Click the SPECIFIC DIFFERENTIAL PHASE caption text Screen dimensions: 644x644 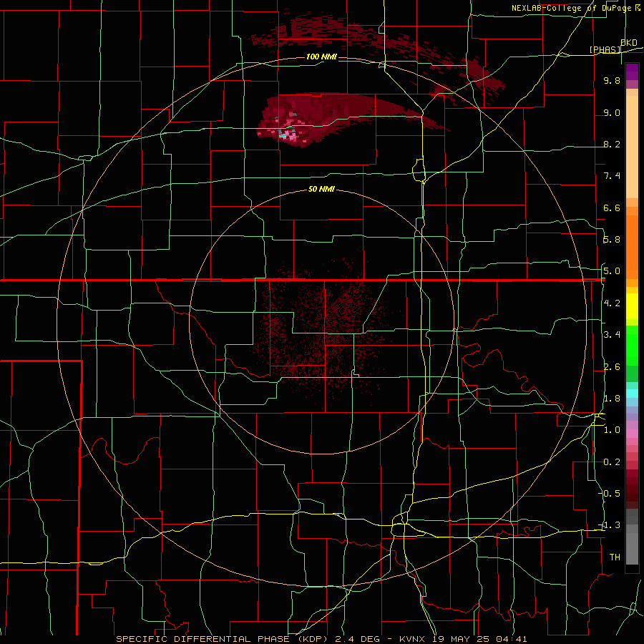[204, 639]
